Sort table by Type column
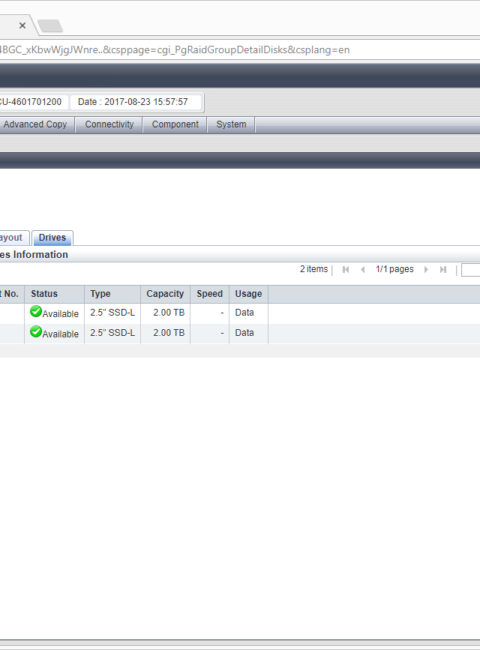The width and height of the screenshot is (480, 650). pyautogui.click(x=112, y=294)
